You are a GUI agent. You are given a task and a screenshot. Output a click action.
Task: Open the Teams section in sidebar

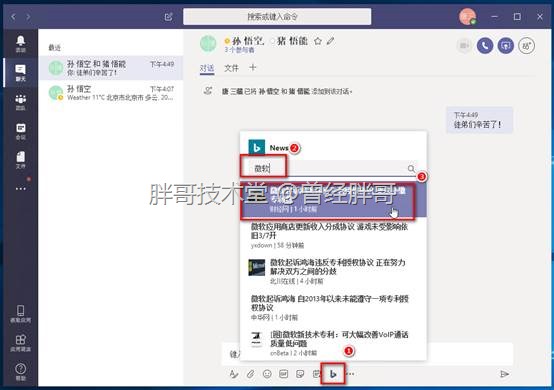pos(20,102)
